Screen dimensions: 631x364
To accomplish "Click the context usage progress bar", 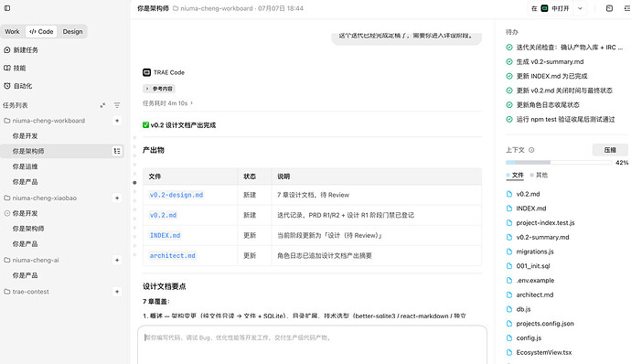I will click(x=559, y=162).
